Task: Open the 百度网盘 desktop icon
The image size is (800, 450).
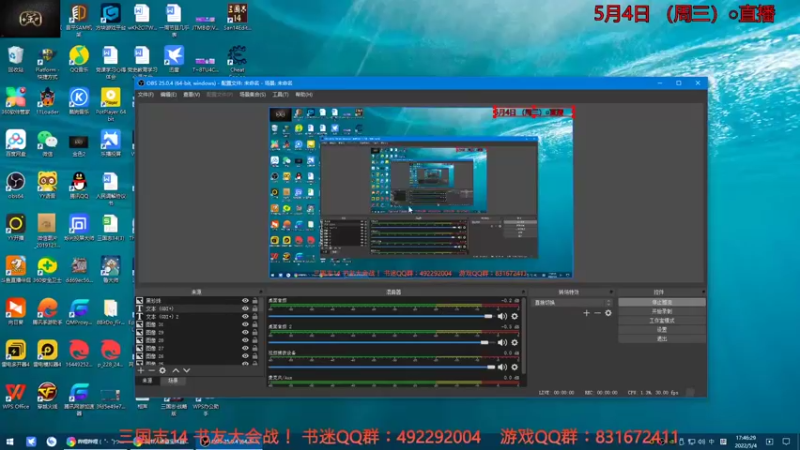Action: [x=16, y=143]
